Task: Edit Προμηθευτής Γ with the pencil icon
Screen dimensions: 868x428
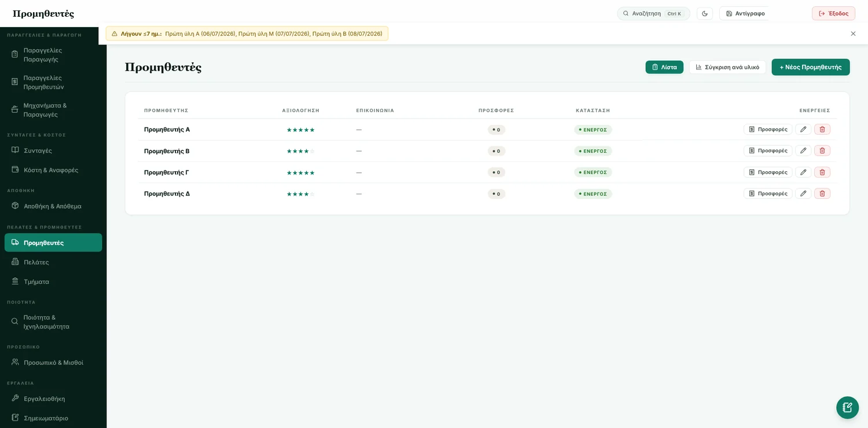Action: [x=803, y=172]
